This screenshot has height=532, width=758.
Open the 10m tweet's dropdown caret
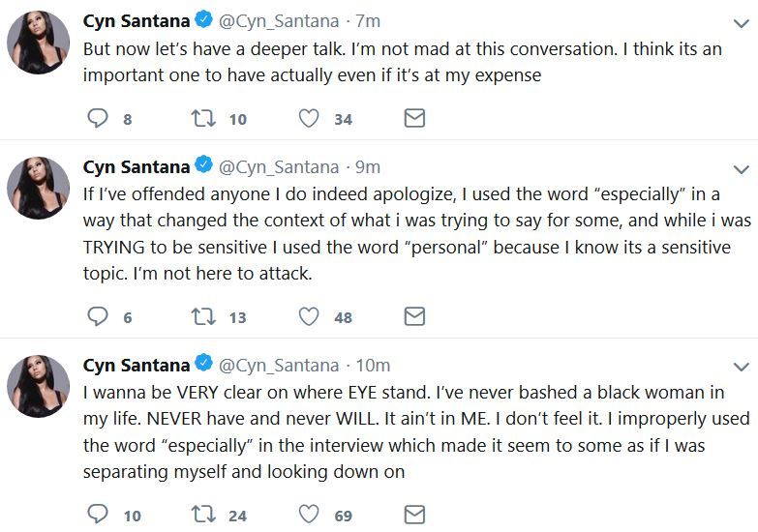point(742,367)
